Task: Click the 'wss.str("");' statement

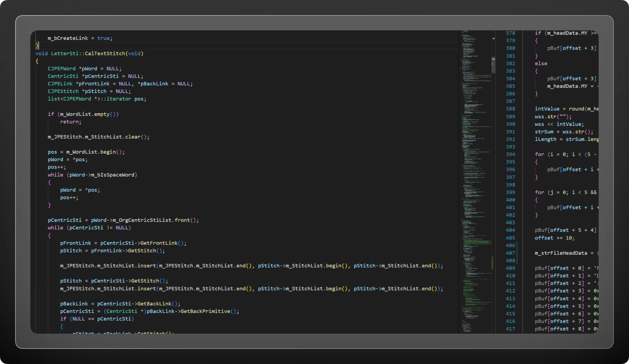Action: coord(553,116)
